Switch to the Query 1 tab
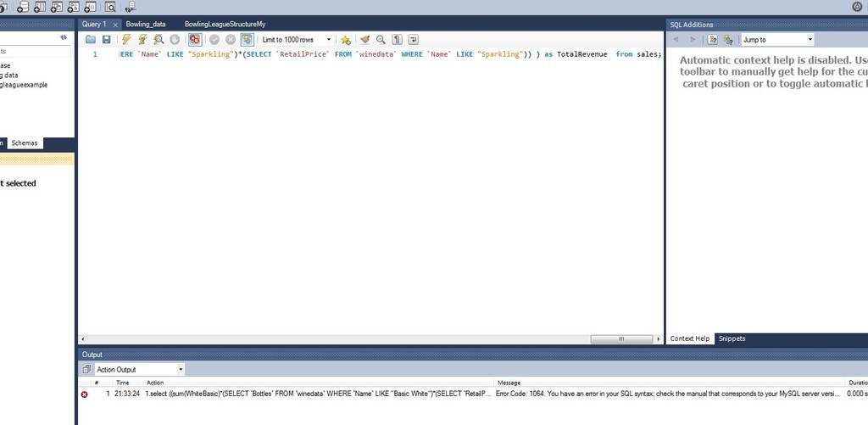Image resolution: width=868 pixels, height=425 pixels. [x=94, y=25]
